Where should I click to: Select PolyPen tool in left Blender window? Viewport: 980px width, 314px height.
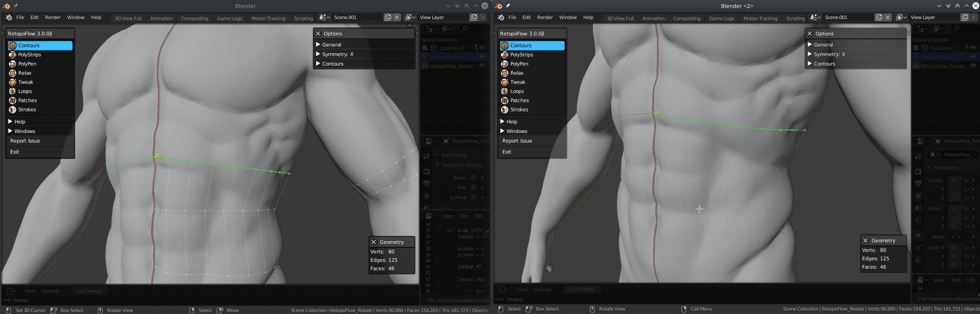click(x=40, y=64)
